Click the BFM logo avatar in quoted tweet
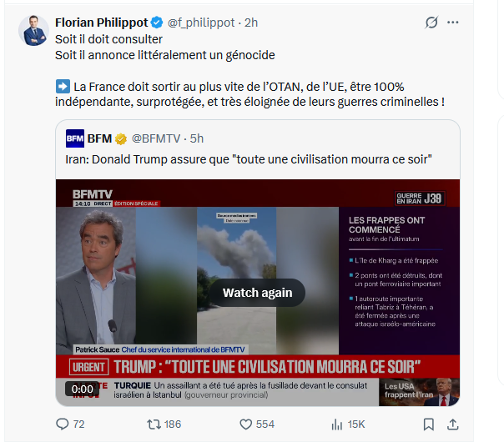 [x=74, y=138]
